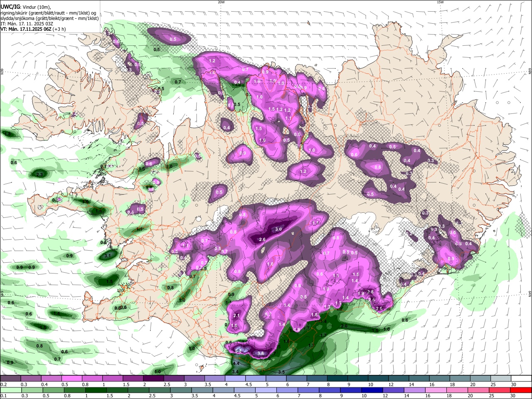Click the 0.2 label on the upper scale
The image size is (532, 399).
3,384
